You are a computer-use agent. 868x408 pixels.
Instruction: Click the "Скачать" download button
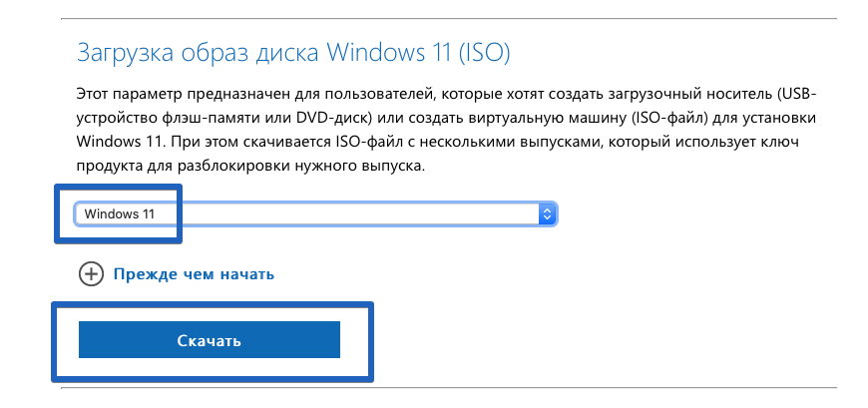[210, 340]
